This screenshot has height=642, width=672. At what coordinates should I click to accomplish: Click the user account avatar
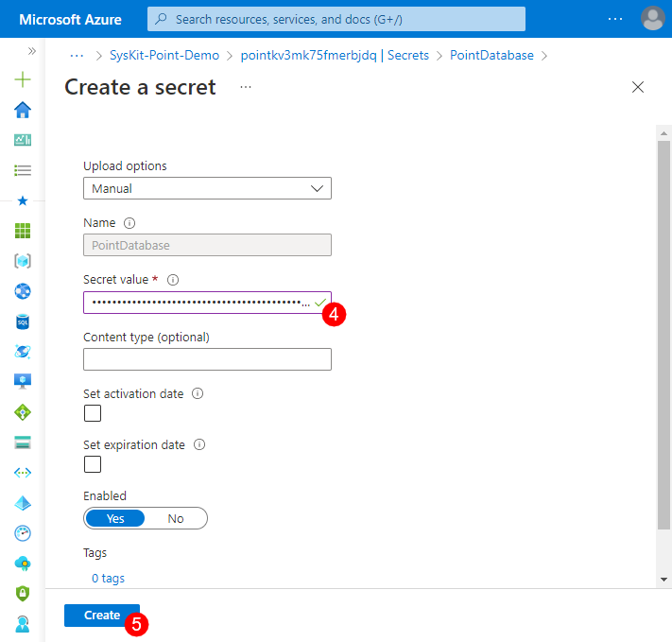tap(652, 18)
